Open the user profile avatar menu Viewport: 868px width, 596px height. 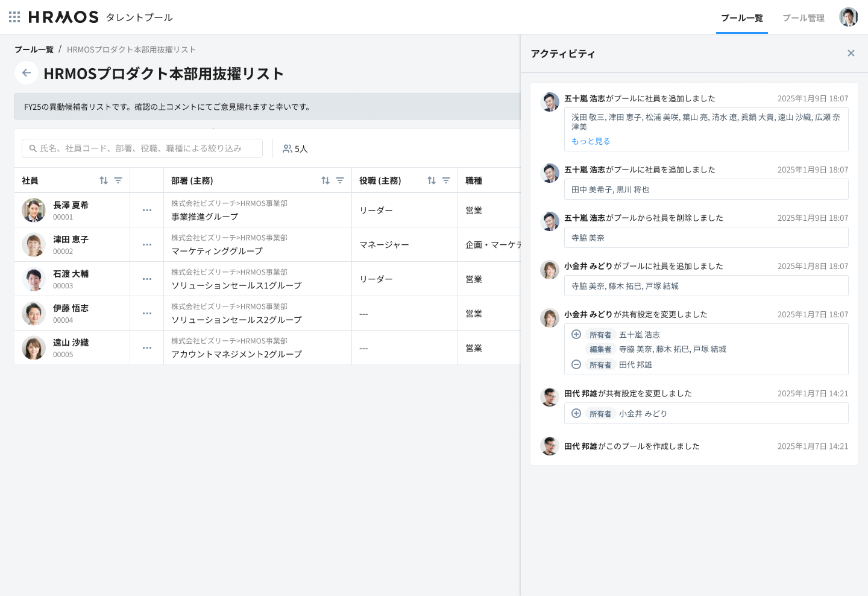click(849, 17)
